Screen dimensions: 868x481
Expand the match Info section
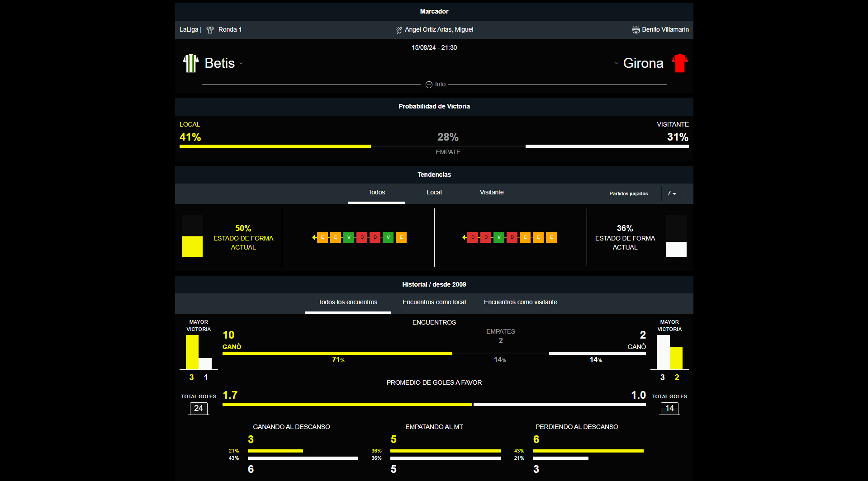(x=436, y=85)
